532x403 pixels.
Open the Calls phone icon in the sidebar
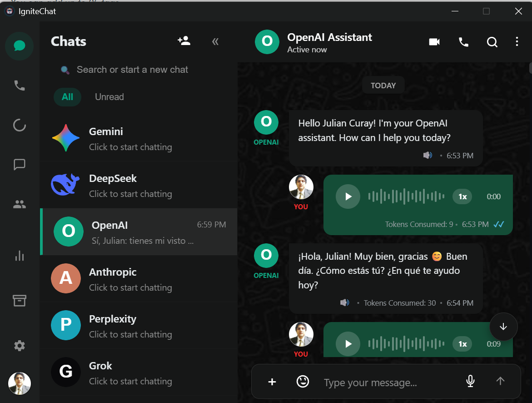coord(20,86)
